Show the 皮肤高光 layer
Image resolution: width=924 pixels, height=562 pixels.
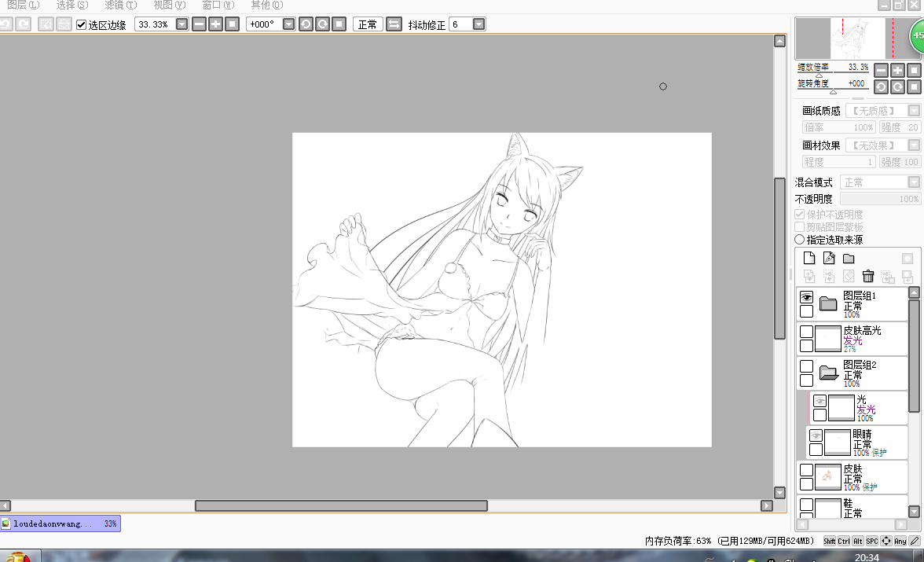tap(807, 332)
